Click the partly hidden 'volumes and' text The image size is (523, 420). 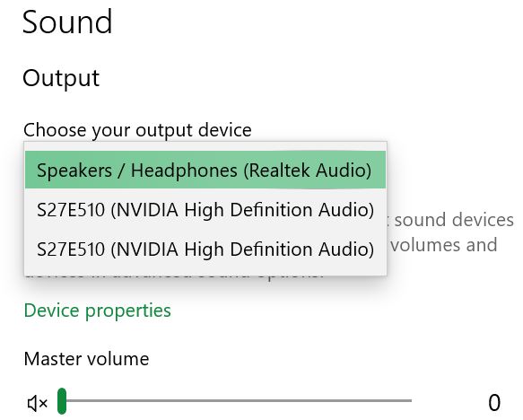(444, 245)
